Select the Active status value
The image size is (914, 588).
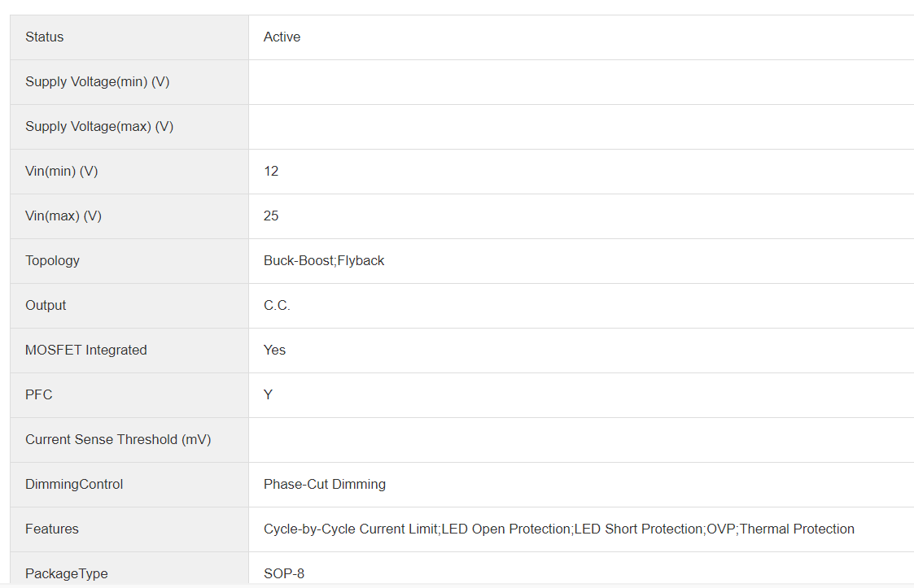[x=282, y=37]
